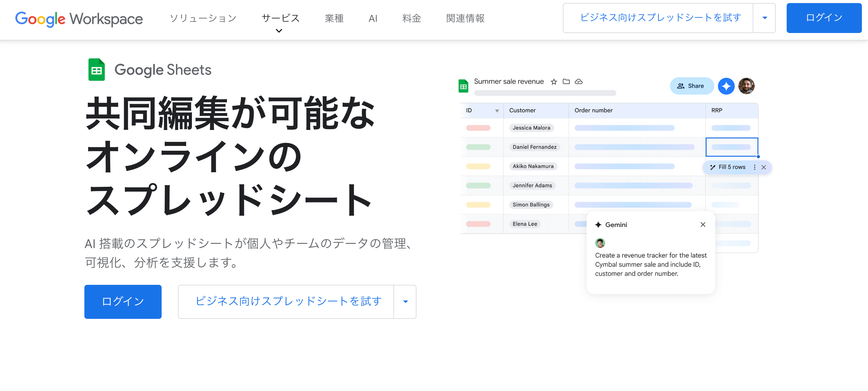The width and height of the screenshot is (868, 391).
Task: Open the dropdown arrow beside the hero trial button
Action: pos(406,302)
